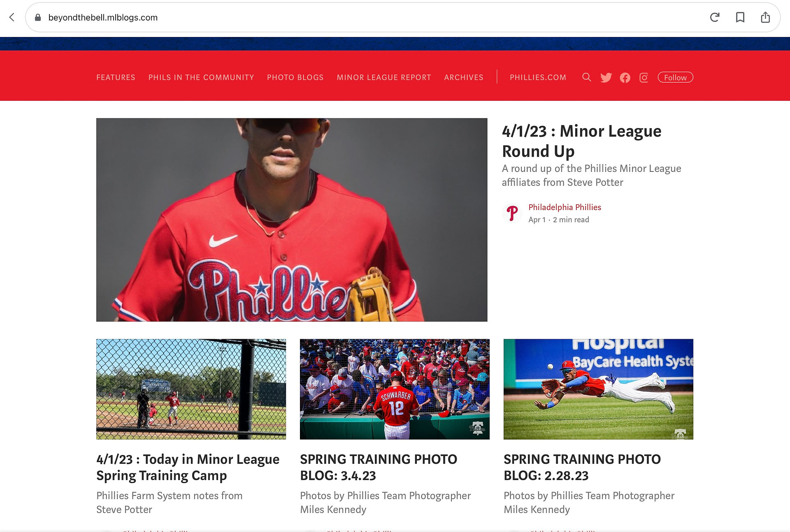This screenshot has height=532, width=790.
Task: Click the subtitle under Photo Blog 2.28.23
Action: point(589,502)
